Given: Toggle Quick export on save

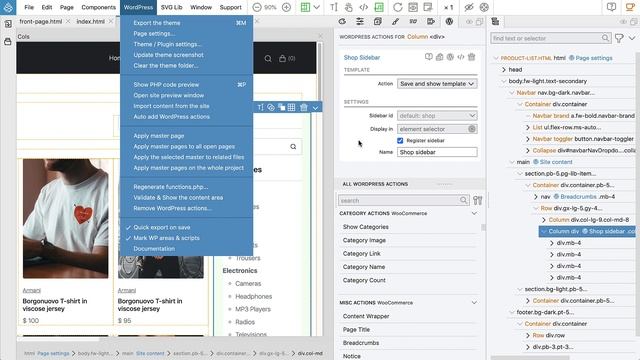Looking at the screenshot, I should pyautogui.click(x=162, y=227).
